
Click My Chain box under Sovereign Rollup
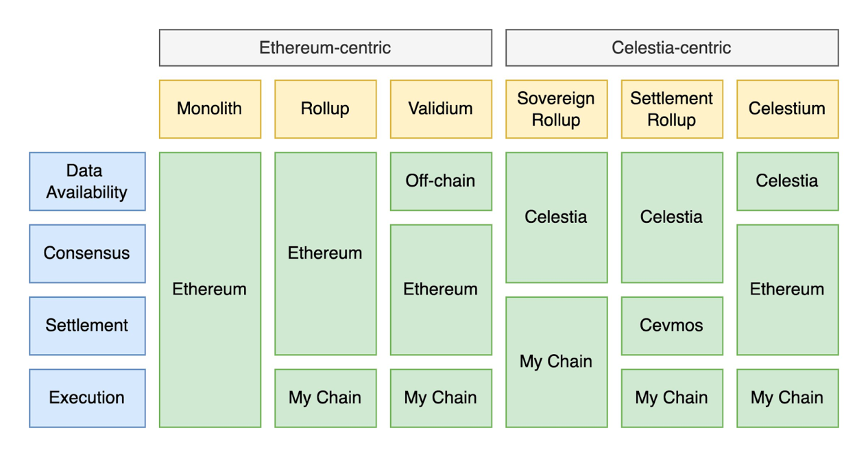(x=556, y=362)
